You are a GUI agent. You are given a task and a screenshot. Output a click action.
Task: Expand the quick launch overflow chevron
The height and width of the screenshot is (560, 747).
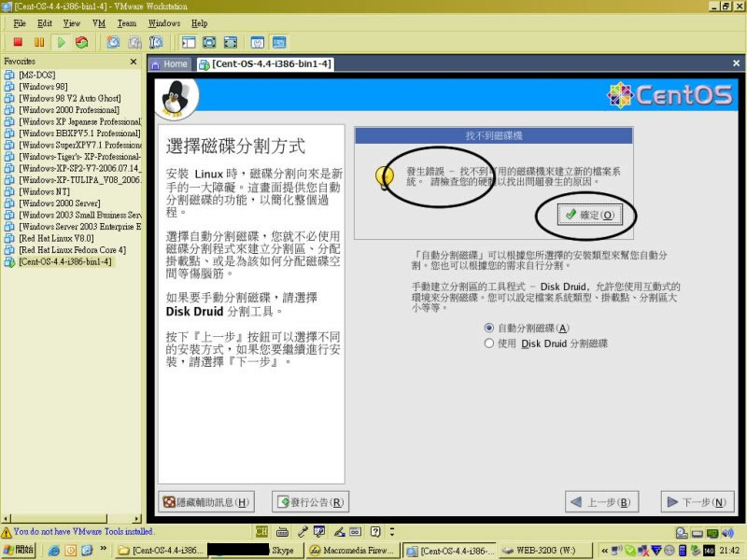104,549
